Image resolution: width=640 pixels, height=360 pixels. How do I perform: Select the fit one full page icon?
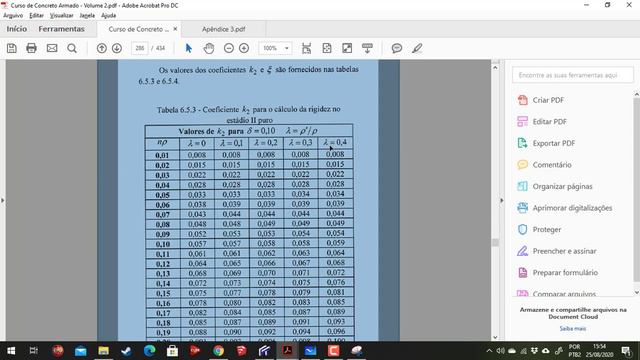coord(327,48)
